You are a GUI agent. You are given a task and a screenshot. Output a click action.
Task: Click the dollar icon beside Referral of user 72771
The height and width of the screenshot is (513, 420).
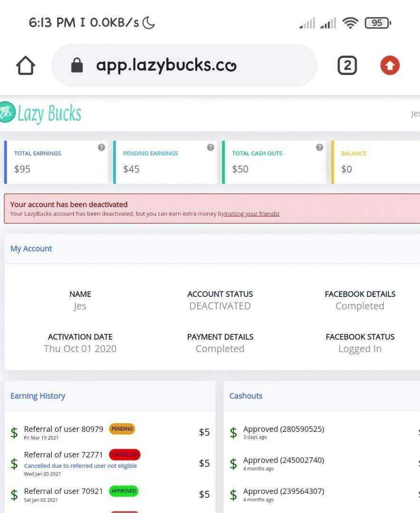(14, 464)
